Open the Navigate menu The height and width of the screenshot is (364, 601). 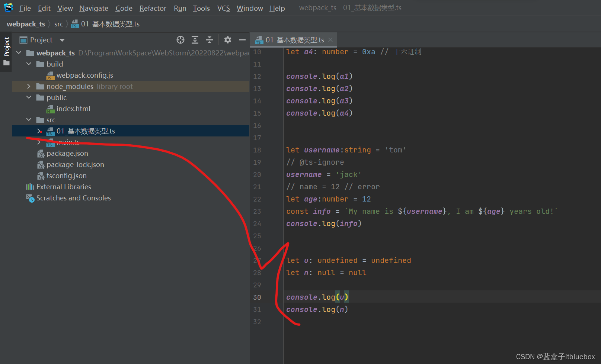pos(94,8)
